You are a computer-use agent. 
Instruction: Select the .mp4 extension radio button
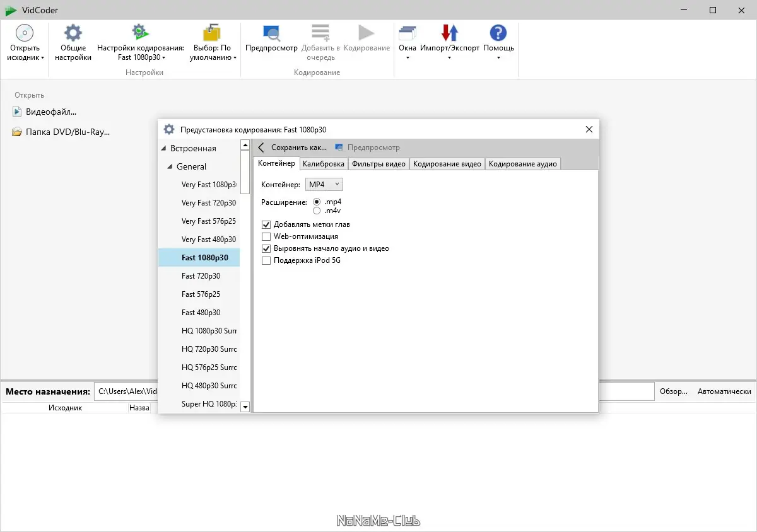click(x=317, y=202)
